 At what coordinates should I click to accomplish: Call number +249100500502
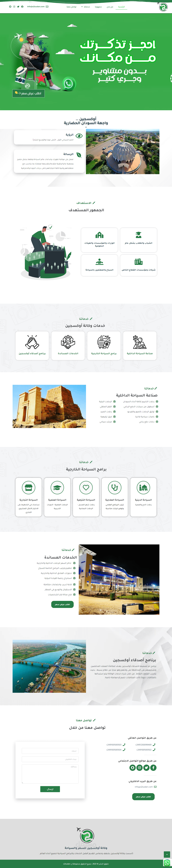pos(144,750)
